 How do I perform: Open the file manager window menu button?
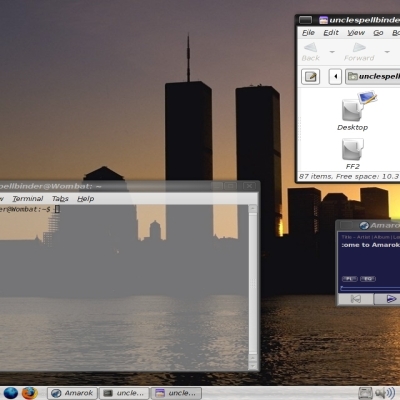pos(305,20)
